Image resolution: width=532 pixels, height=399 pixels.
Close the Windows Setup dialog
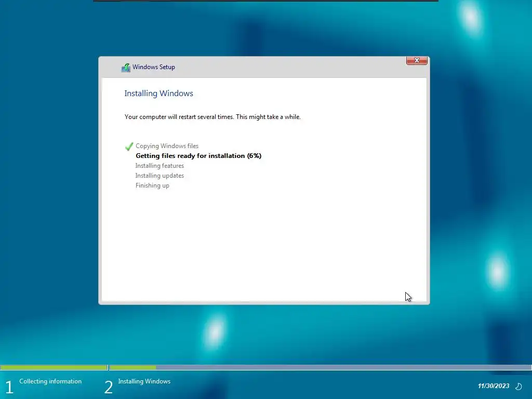point(417,60)
